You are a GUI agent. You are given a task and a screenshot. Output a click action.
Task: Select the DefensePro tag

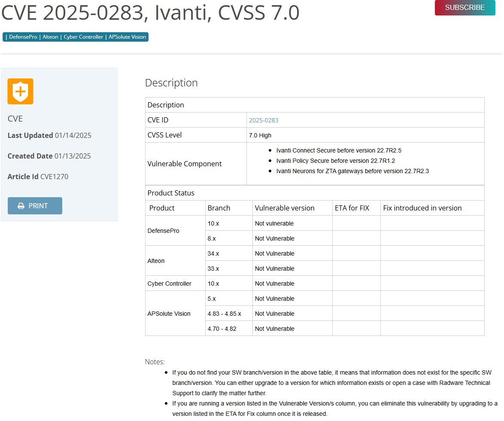(x=23, y=37)
